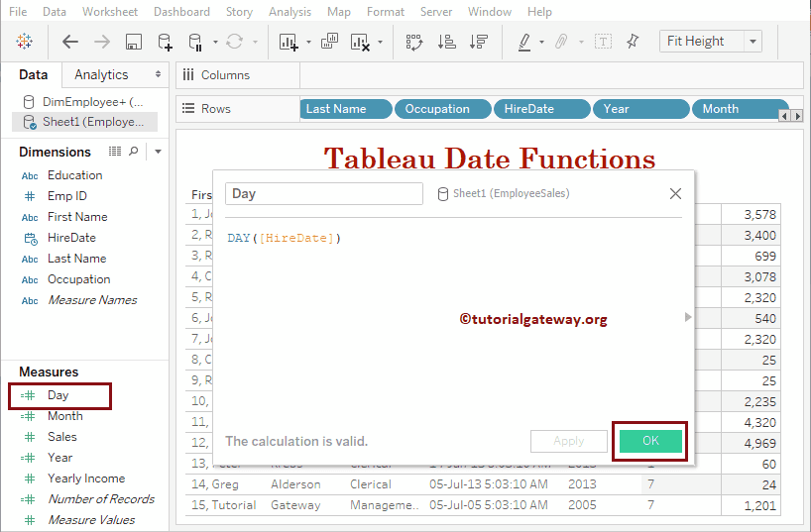
Task: Click the search magnifier in Dimensions header
Action: tap(134, 151)
